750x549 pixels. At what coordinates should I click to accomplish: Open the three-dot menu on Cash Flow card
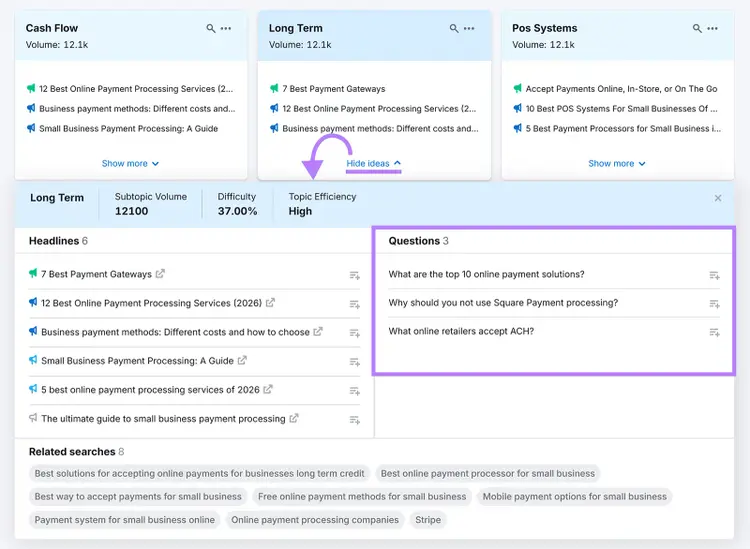point(226,28)
